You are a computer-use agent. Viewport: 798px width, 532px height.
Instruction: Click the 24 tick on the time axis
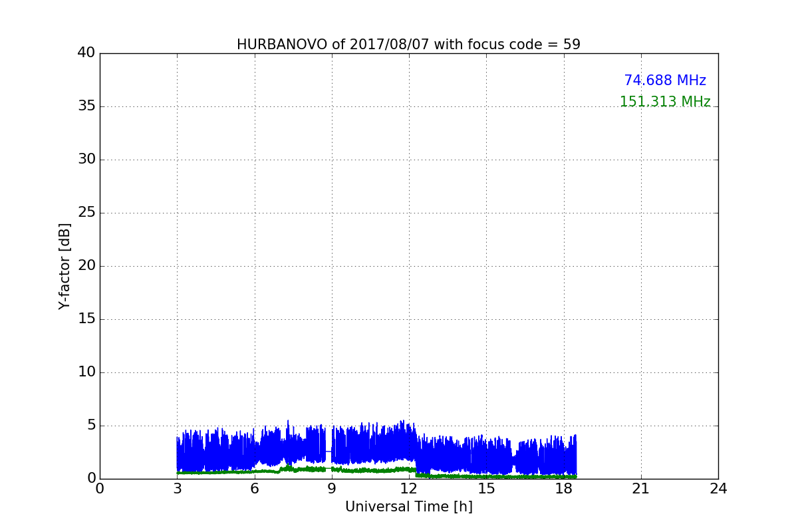(718, 489)
